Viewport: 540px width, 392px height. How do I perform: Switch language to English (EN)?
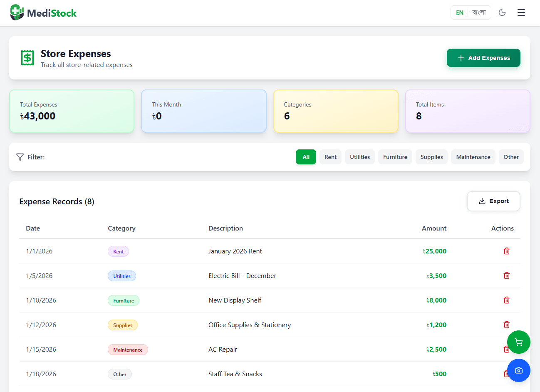pos(459,12)
